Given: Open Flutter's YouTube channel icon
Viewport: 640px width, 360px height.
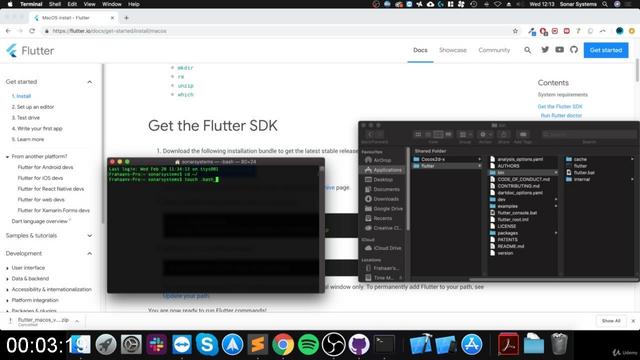Looking at the screenshot, I should (560, 50).
